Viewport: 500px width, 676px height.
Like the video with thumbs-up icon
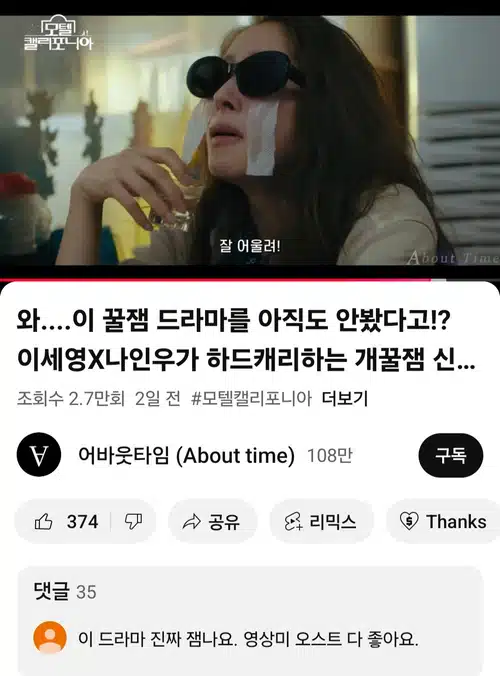(44, 522)
